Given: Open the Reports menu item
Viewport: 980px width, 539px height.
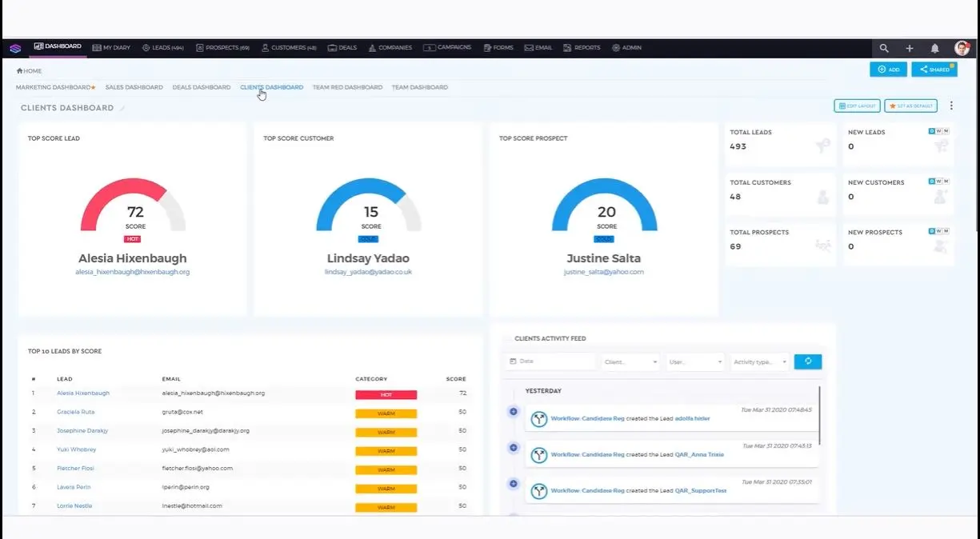Looking at the screenshot, I should (582, 48).
